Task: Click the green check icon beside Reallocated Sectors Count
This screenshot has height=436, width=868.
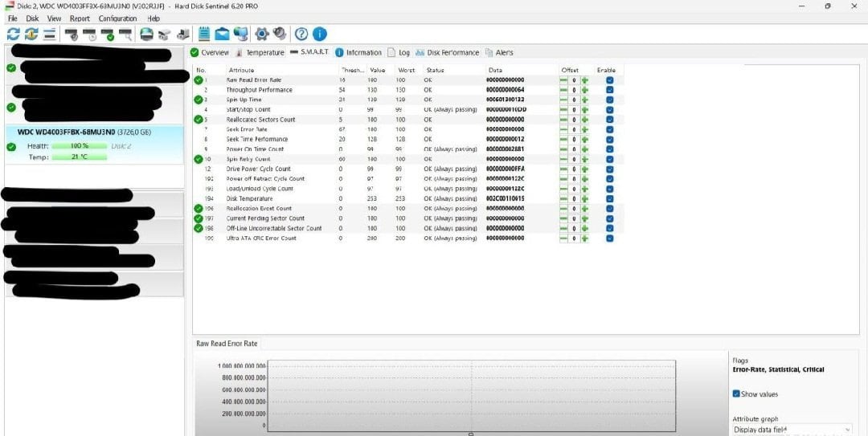Action: 199,120
